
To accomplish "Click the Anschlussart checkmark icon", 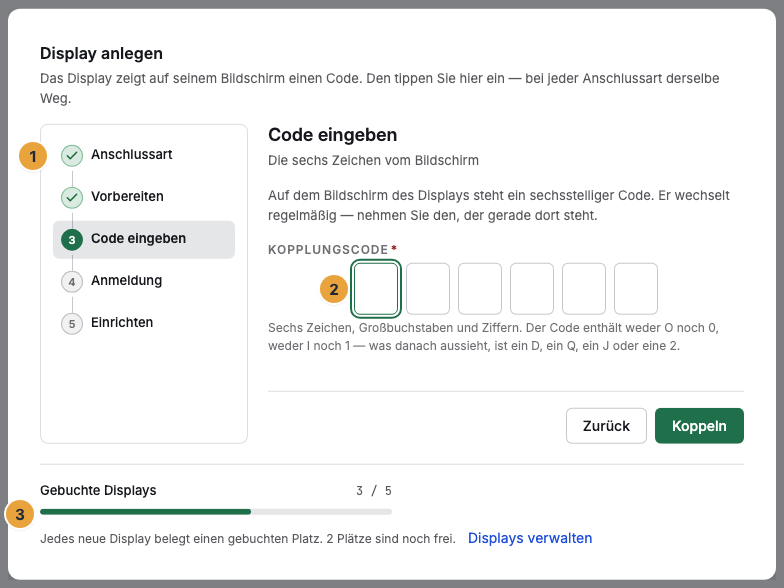I will pyautogui.click(x=72, y=156).
